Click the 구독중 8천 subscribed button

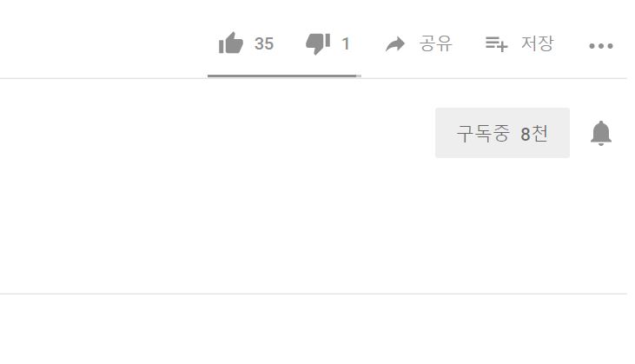tap(502, 133)
